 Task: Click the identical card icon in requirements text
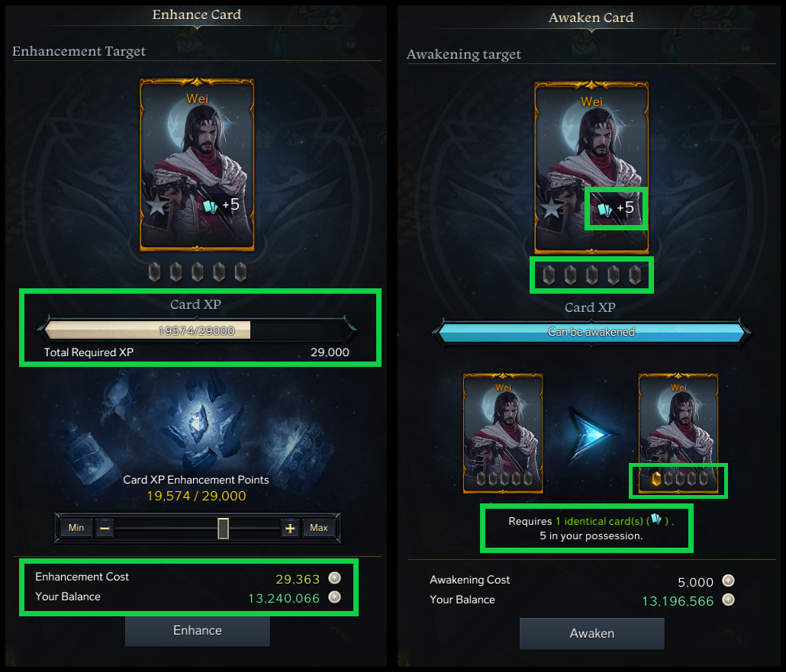656,519
